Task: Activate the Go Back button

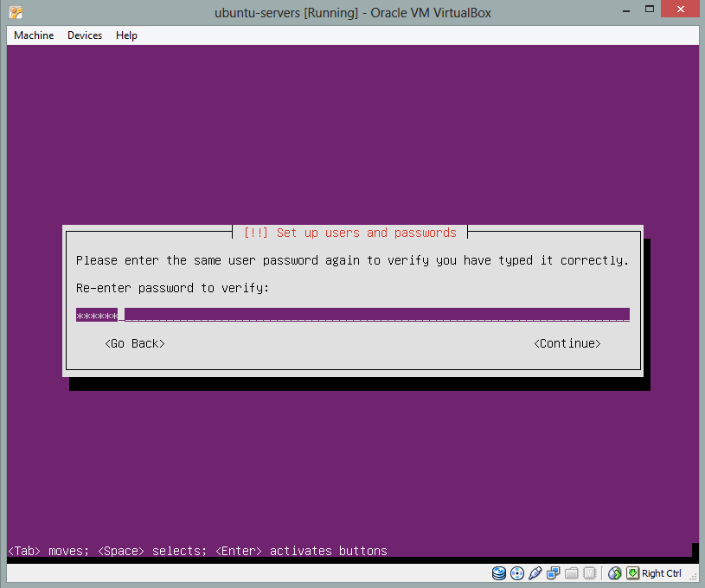Action: (135, 343)
